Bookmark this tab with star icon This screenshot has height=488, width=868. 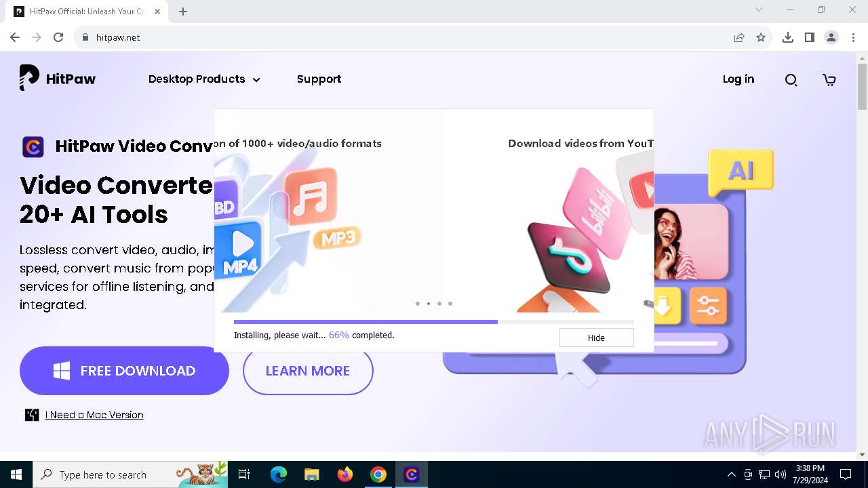(x=761, y=37)
